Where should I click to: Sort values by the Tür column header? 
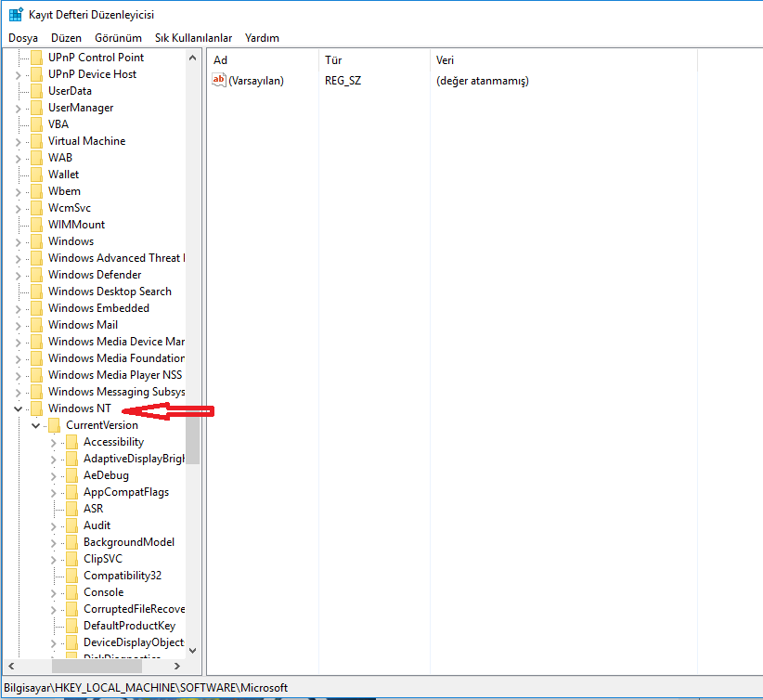(x=374, y=59)
